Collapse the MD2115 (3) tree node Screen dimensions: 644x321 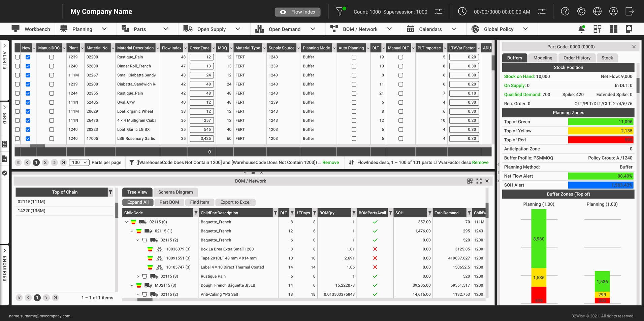(x=132, y=285)
